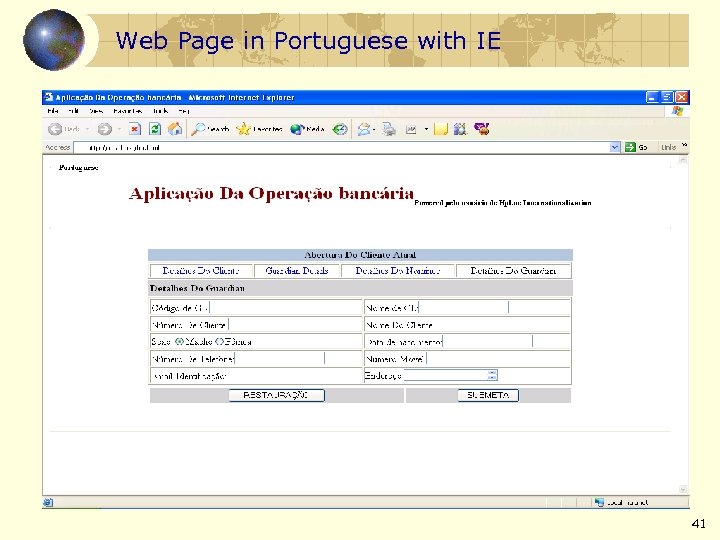The image size is (720, 540).
Task: Open the Help menu
Action: 184,111
